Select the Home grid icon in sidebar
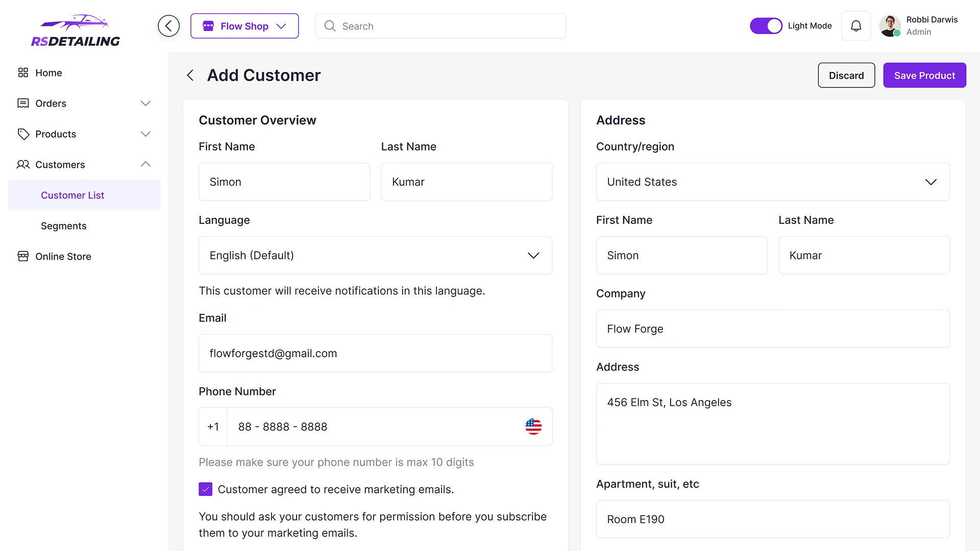The image size is (980, 551). [23, 72]
